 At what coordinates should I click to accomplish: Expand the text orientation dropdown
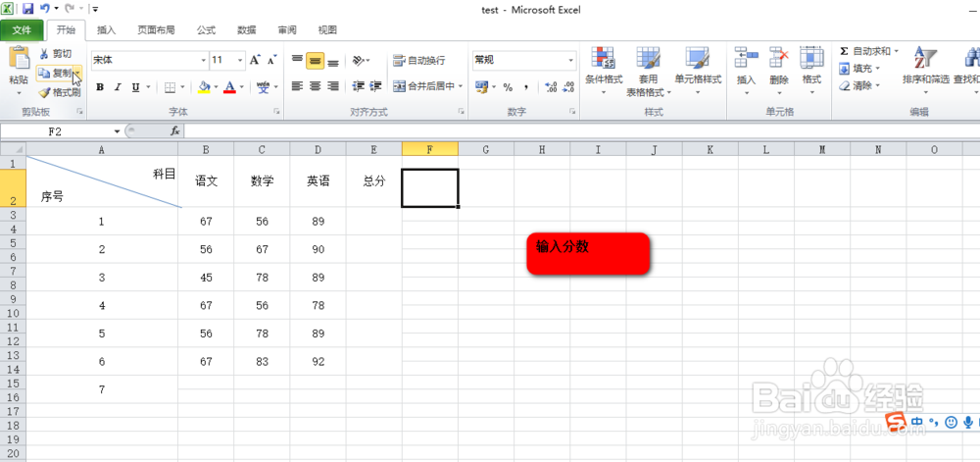click(x=367, y=61)
